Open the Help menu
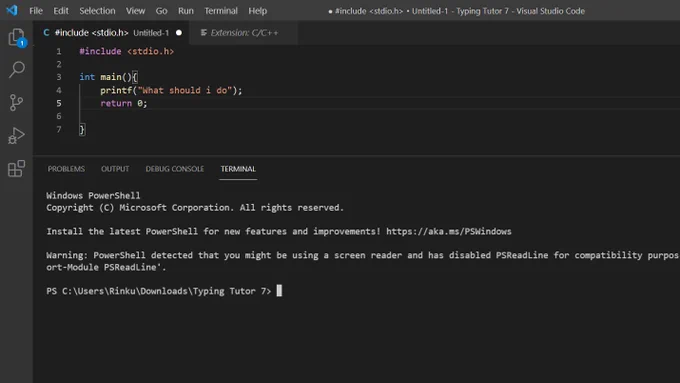Viewport: 680px width, 383px height. 258,11
